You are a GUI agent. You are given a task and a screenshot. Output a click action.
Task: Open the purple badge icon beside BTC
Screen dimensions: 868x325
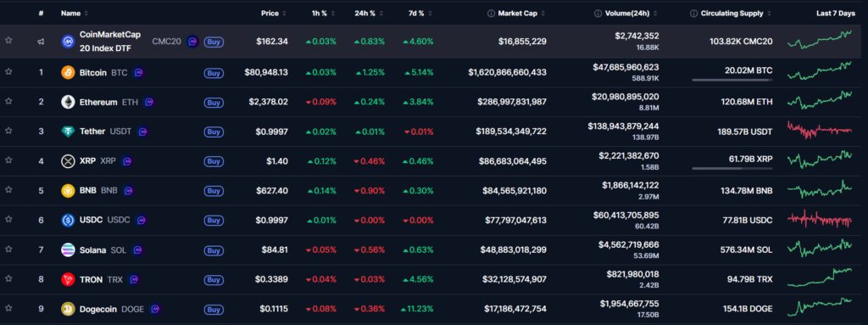tap(138, 73)
